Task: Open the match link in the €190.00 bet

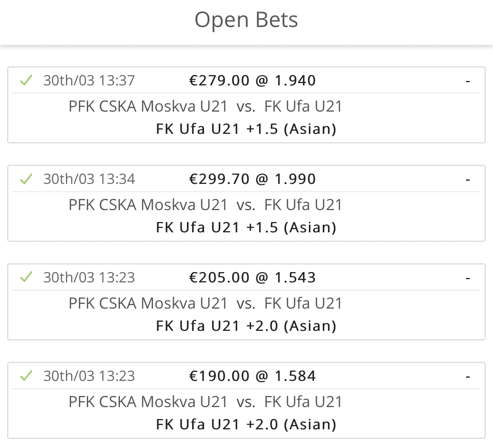Action: pyautogui.click(x=205, y=402)
